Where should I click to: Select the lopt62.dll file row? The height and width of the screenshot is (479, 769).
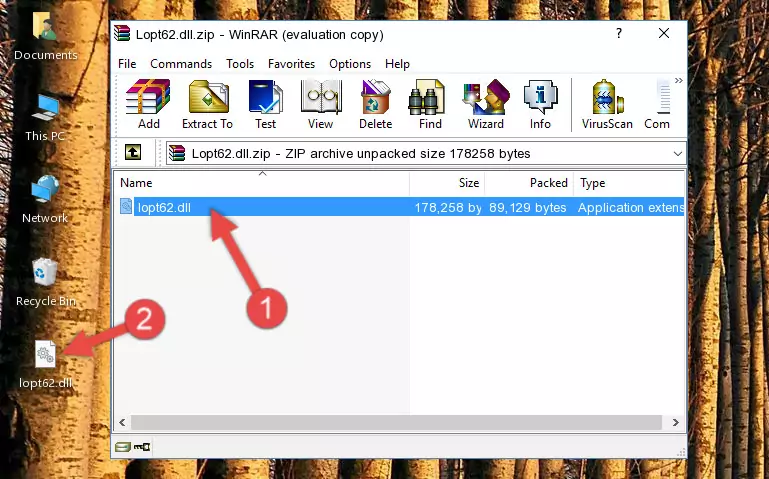coord(400,207)
